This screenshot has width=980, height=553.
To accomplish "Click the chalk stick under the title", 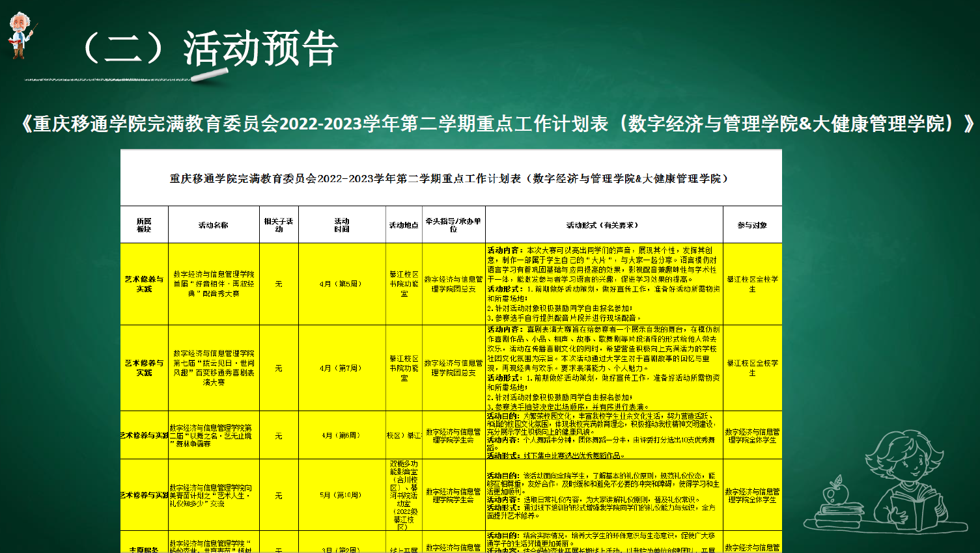I will click(208, 77).
